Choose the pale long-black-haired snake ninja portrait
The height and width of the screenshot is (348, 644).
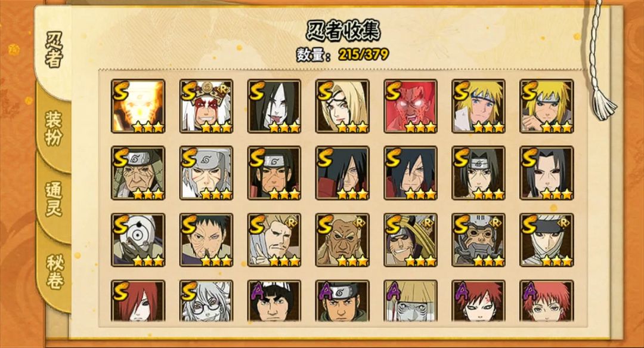274,106
